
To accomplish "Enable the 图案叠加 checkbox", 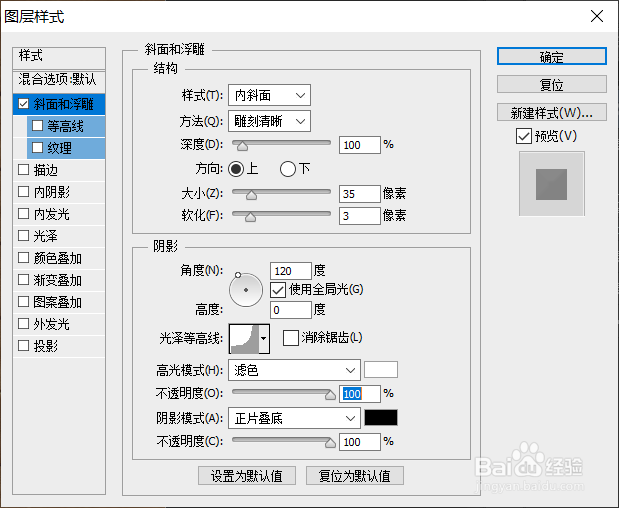I will 24,302.
